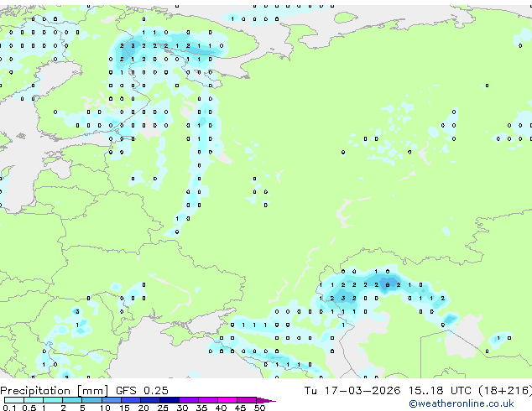Image resolution: width=532 pixels, height=411 pixels.
Task: Click the 20–25 mm legend color swatch
Action: (149, 400)
